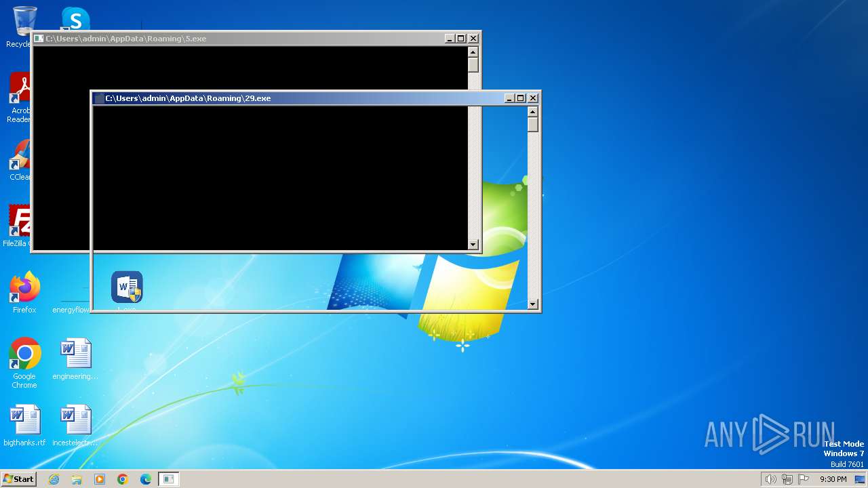Open the Action Center flag icon
This screenshot has height=488, width=868.
tap(804, 479)
